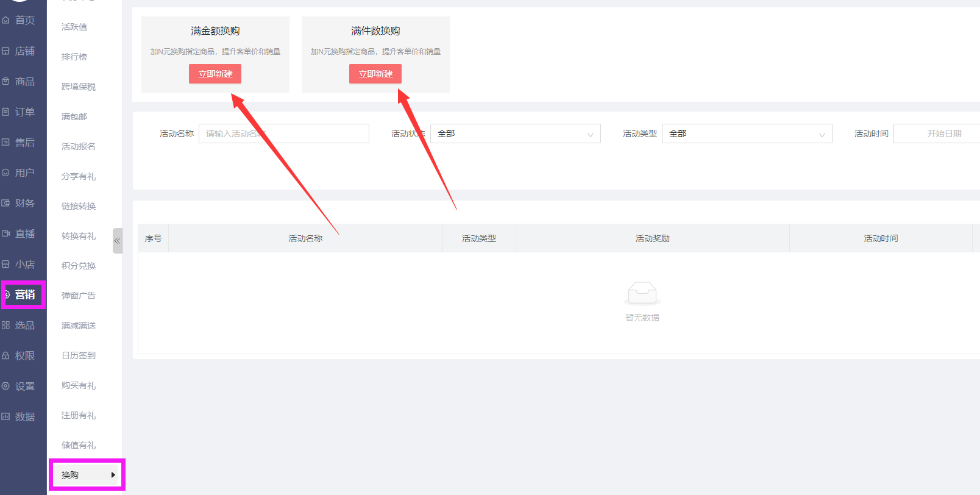
Task: Select 积分兑换 from the submenu
Action: [x=79, y=266]
